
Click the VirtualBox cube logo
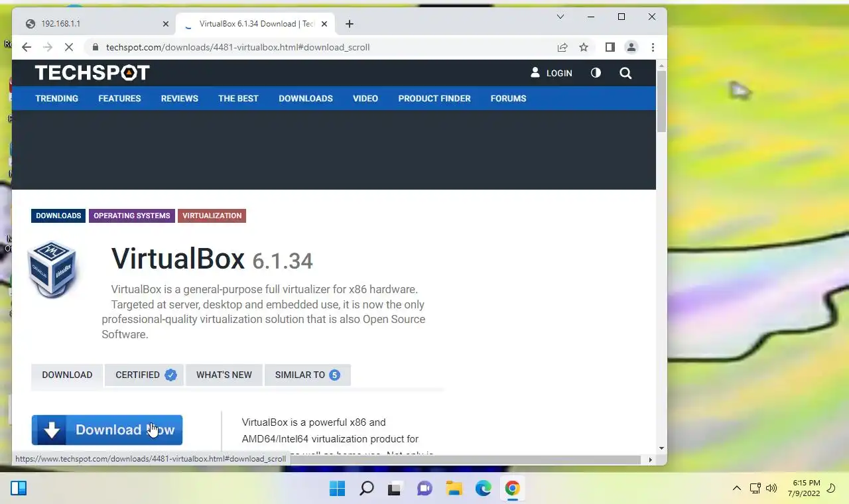(52, 269)
